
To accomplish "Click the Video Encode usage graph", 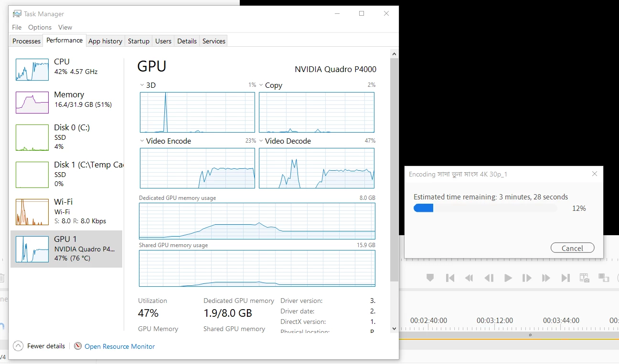I will [197, 168].
